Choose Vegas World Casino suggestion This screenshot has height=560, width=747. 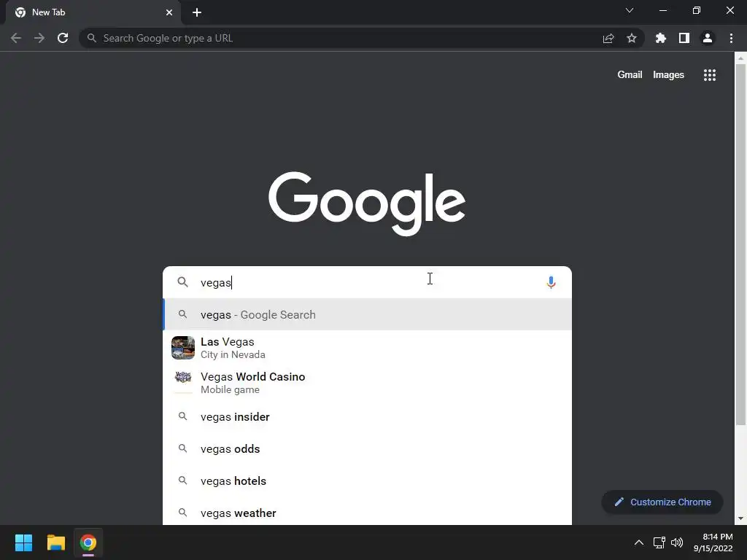coord(368,382)
